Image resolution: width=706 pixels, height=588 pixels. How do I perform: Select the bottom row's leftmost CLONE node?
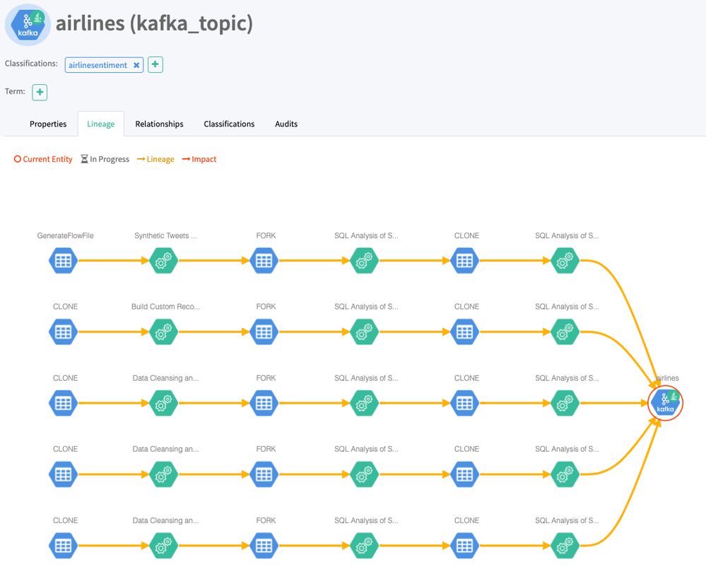coord(63,546)
